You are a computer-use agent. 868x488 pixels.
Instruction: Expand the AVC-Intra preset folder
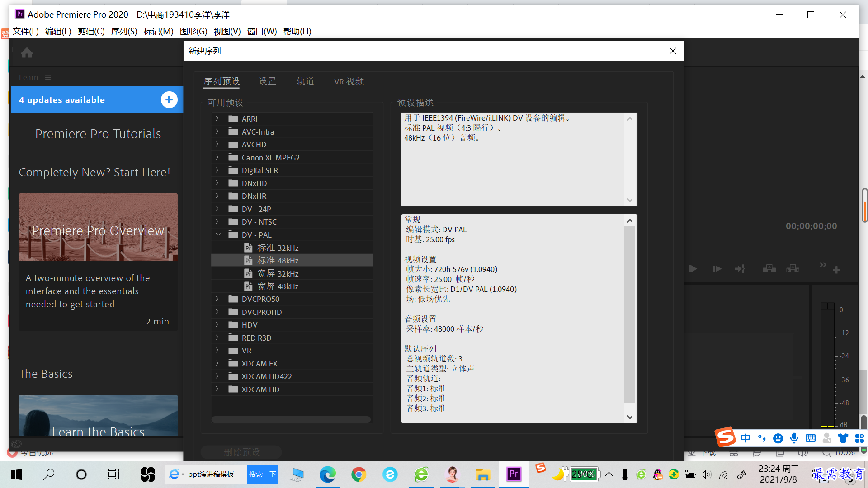click(217, 132)
